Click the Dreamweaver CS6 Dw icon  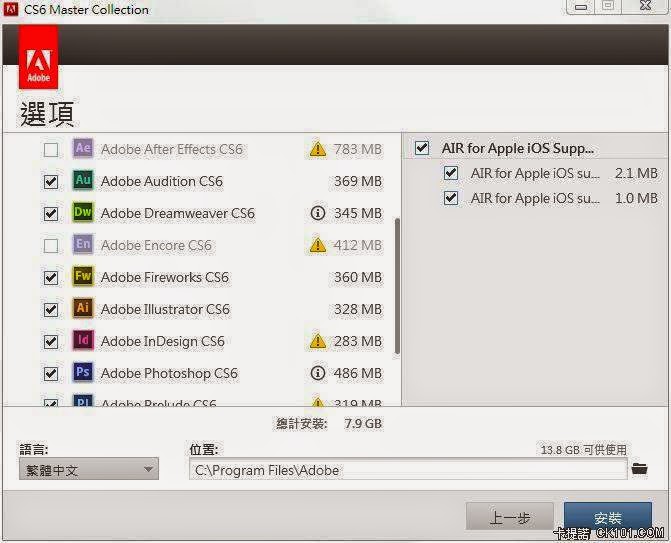point(83,212)
